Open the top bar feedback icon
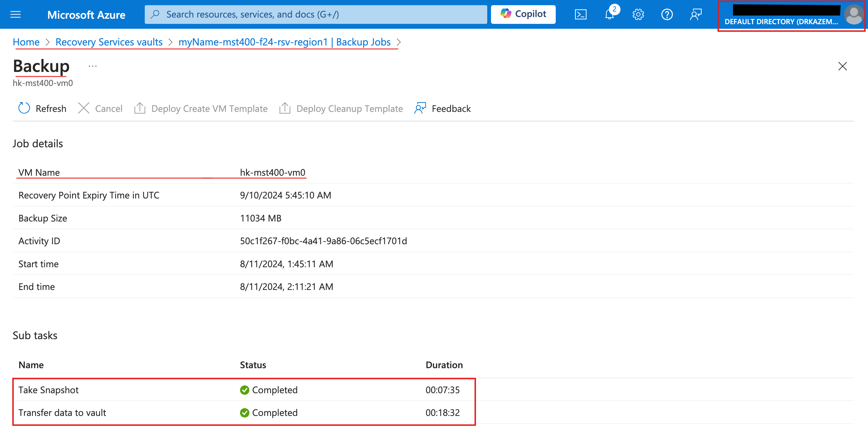 pyautogui.click(x=696, y=14)
